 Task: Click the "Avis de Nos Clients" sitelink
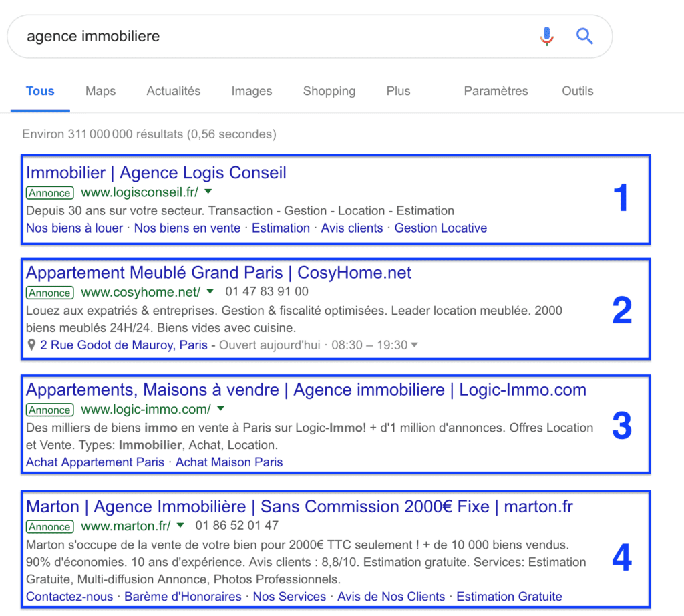pyautogui.click(x=391, y=597)
